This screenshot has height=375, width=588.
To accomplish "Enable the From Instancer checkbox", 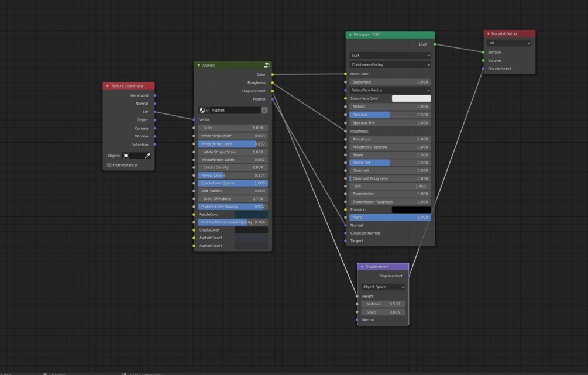I will 109,165.
